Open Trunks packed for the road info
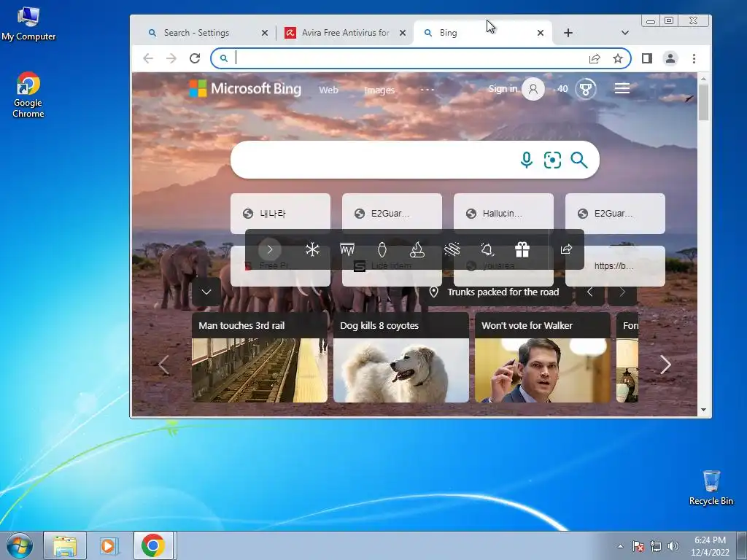Screen dimensions: 747x560 tap(495, 292)
